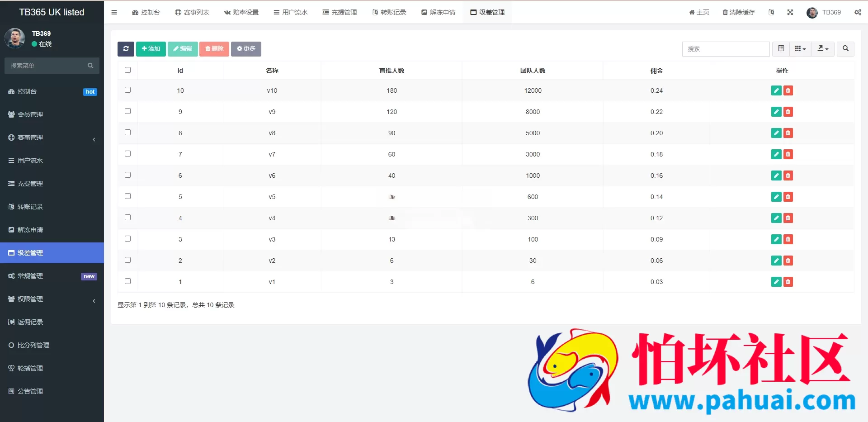This screenshot has height=422, width=868.
Task: Edit the v4 row with pencil icon
Action: pyautogui.click(x=776, y=218)
